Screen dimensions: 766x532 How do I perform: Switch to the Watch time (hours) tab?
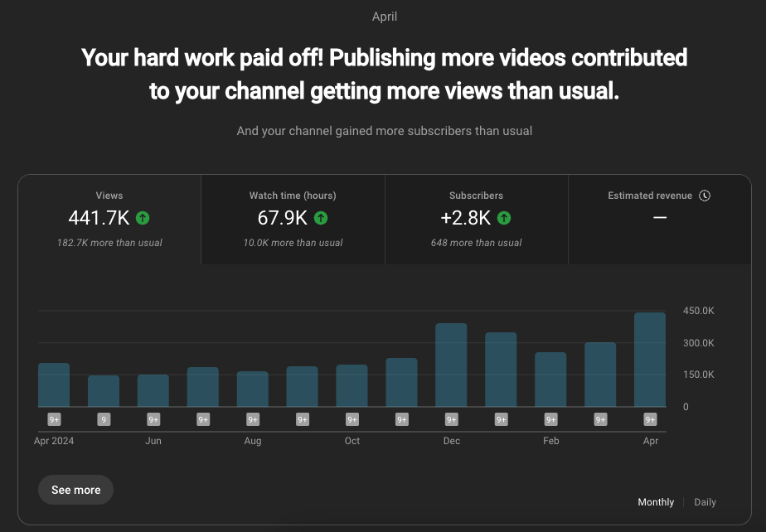click(293, 220)
